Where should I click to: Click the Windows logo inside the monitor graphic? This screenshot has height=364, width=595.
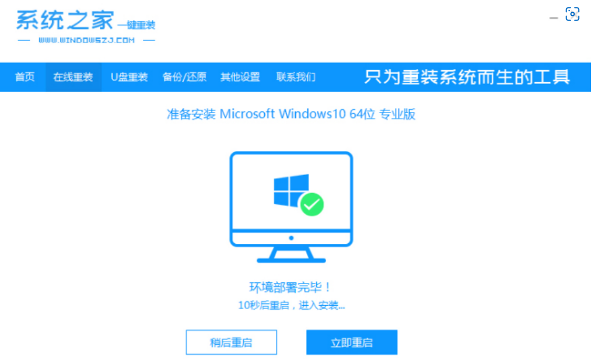pos(292,191)
